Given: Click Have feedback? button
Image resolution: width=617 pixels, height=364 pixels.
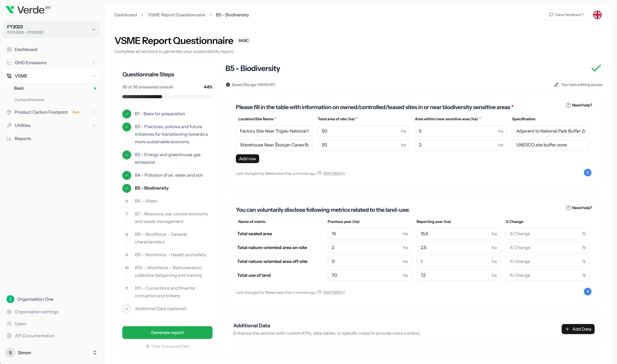Looking at the screenshot, I should (x=566, y=15).
